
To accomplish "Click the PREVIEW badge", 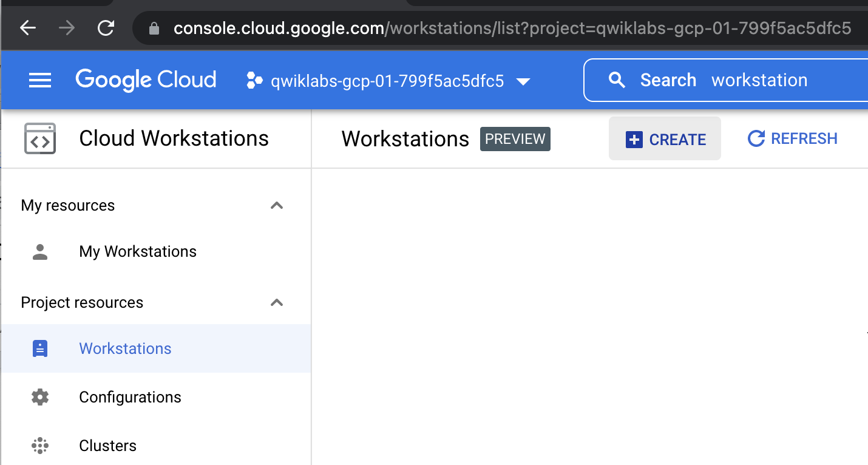I will coord(515,138).
